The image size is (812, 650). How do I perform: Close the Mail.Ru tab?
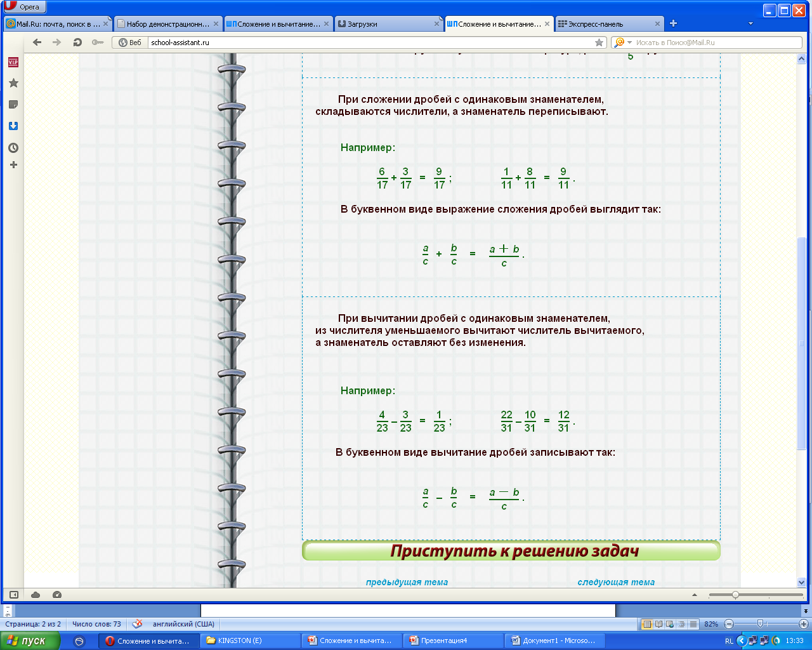[x=106, y=24]
